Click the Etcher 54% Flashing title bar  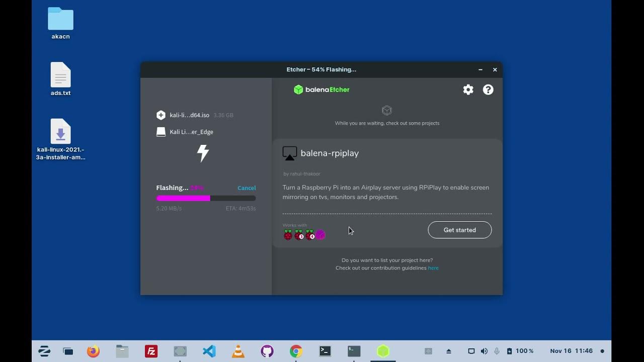click(x=321, y=69)
